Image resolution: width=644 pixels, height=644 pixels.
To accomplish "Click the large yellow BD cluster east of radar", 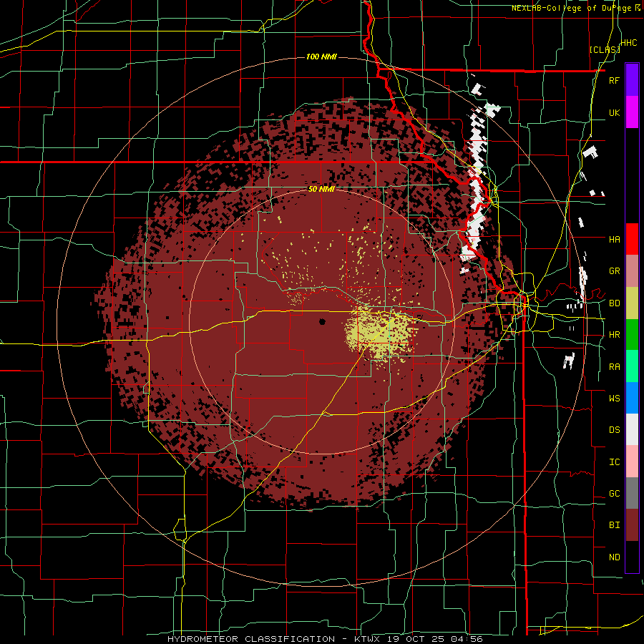I will point(380,333).
